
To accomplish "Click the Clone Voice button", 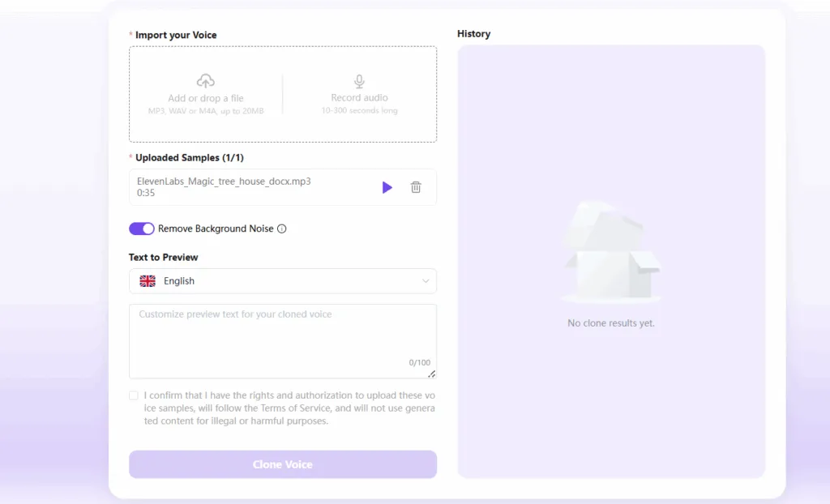I will [x=283, y=464].
